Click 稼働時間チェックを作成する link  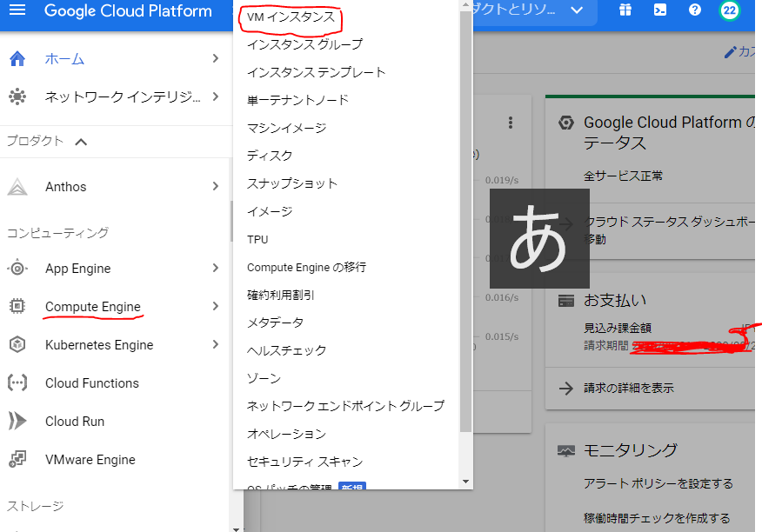(x=657, y=518)
